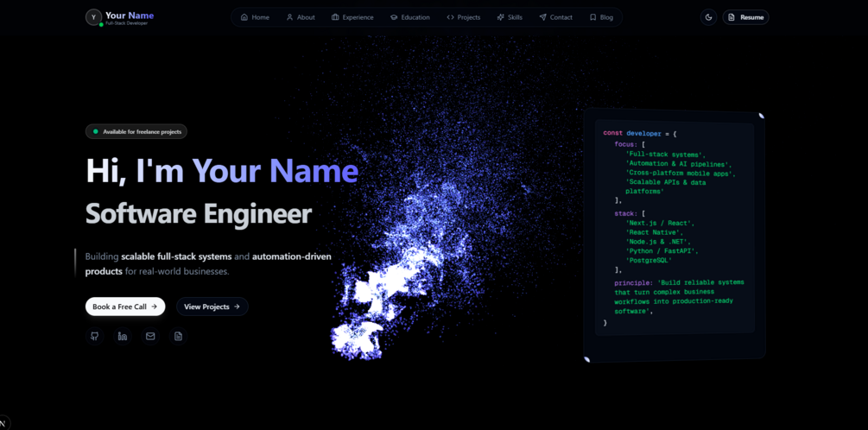Click the 'Automation & AI pipelines' code line

pyautogui.click(x=679, y=164)
